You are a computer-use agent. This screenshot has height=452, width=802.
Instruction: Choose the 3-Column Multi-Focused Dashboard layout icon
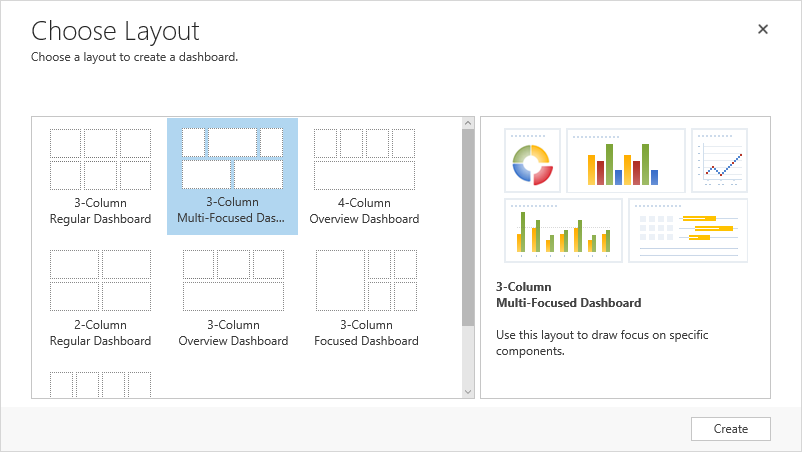point(232,159)
